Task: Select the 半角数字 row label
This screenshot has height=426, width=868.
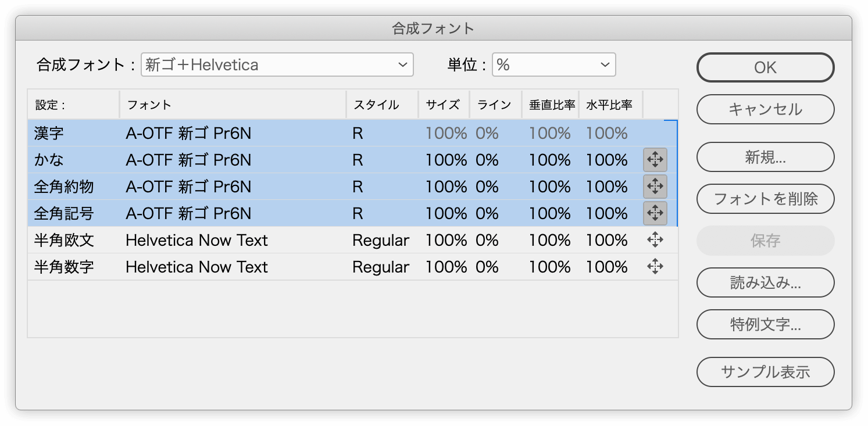Action: tap(64, 267)
